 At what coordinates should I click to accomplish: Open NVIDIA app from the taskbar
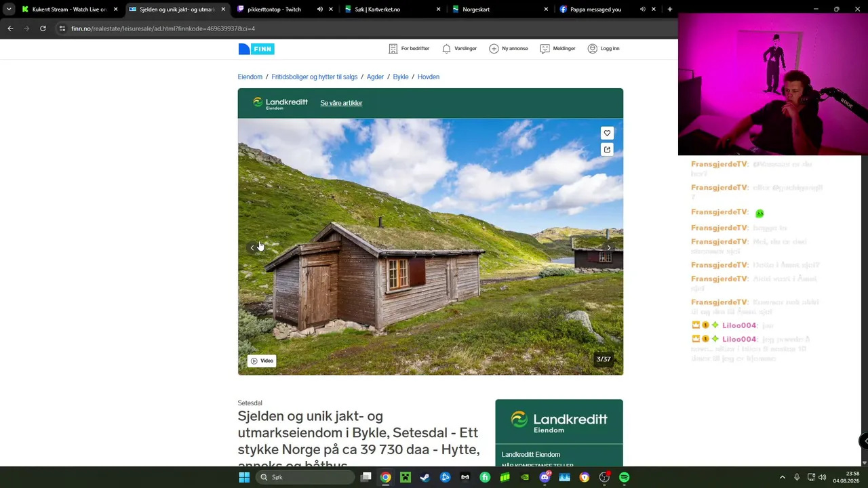click(525, 477)
